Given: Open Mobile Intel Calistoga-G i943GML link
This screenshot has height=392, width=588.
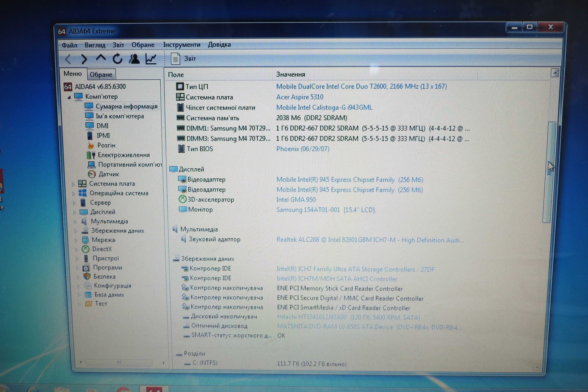Looking at the screenshot, I should pyautogui.click(x=324, y=108).
